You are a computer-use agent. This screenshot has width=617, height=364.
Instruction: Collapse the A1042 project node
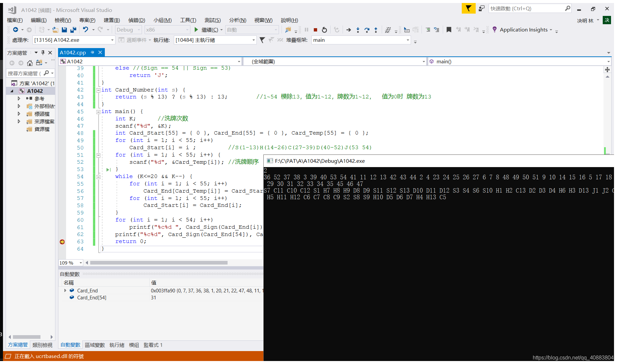12,91
